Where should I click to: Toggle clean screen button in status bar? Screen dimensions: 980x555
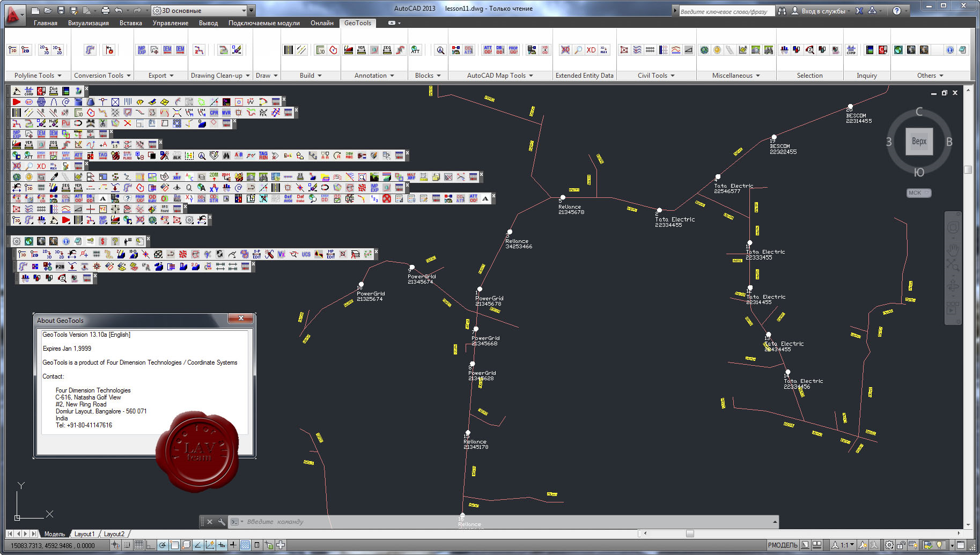click(x=961, y=545)
